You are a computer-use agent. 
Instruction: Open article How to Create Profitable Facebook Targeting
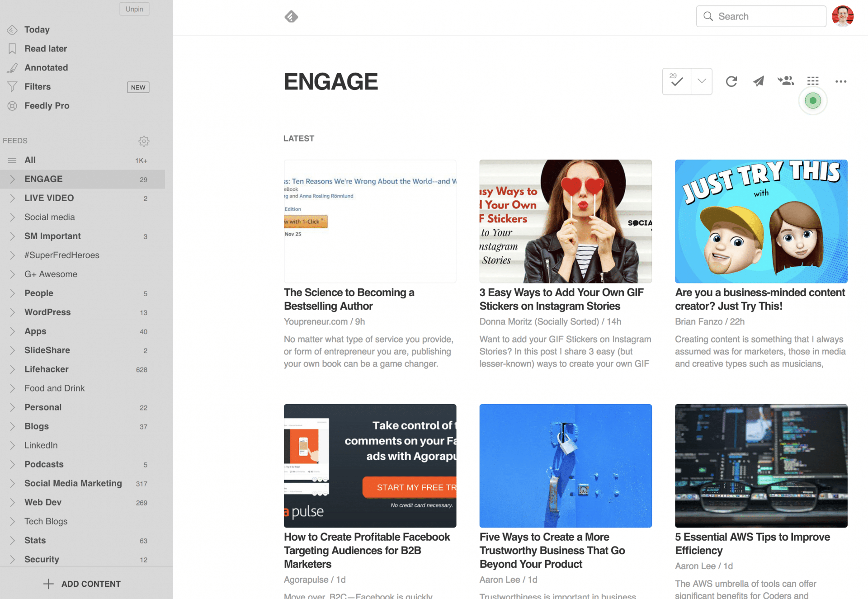click(x=367, y=550)
